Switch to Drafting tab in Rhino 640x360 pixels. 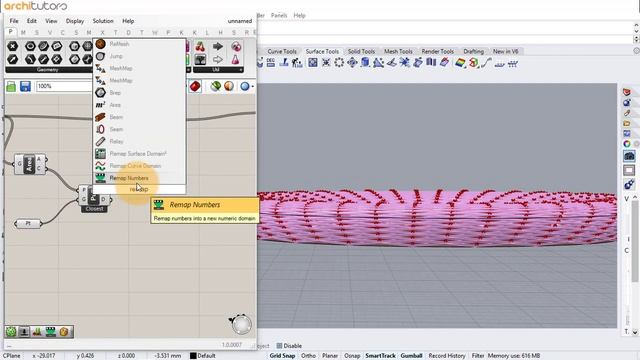click(473, 51)
